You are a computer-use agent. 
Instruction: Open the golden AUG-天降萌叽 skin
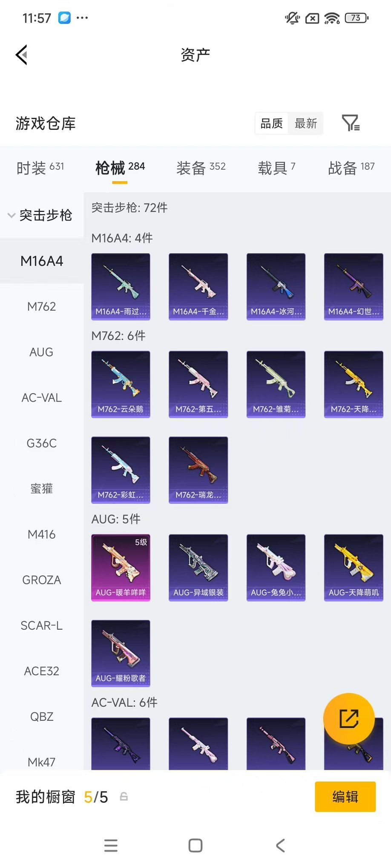click(354, 568)
